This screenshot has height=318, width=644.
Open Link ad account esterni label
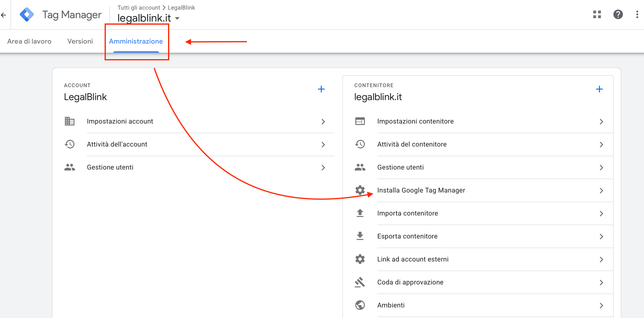coord(413,259)
